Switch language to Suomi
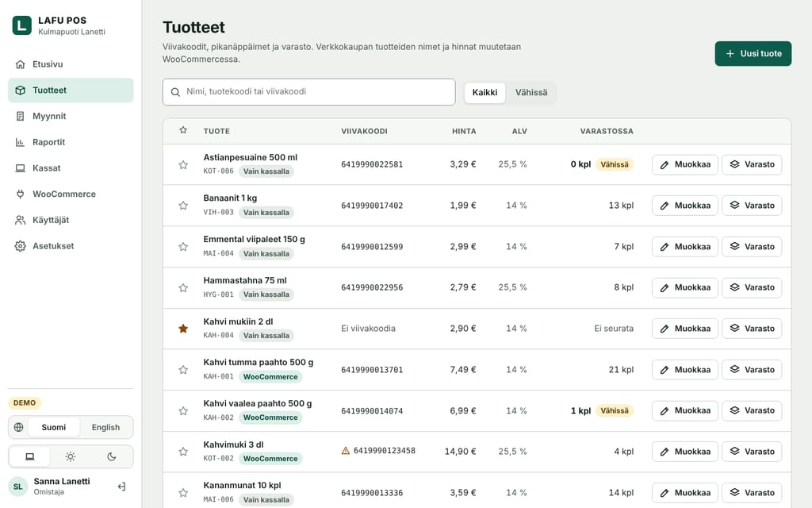Image resolution: width=812 pixels, height=508 pixels. (x=54, y=427)
